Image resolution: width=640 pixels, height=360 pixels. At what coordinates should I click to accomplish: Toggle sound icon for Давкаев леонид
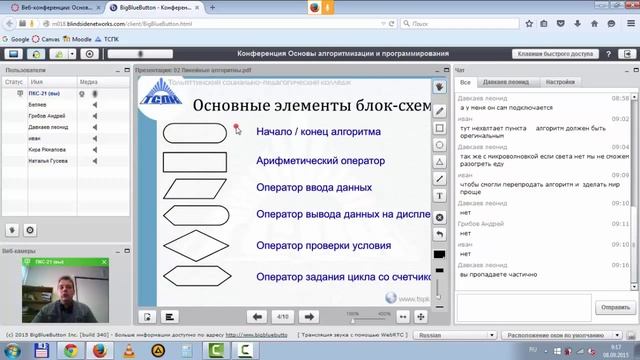pos(95,127)
